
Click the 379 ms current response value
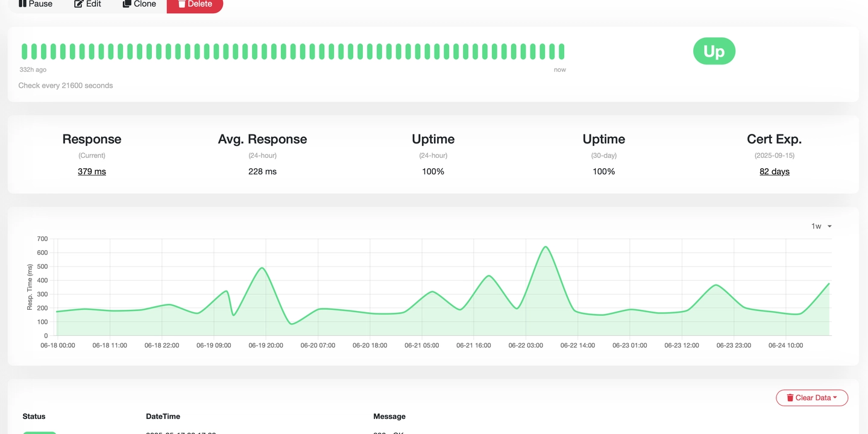pyautogui.click(x=92, y=172)
